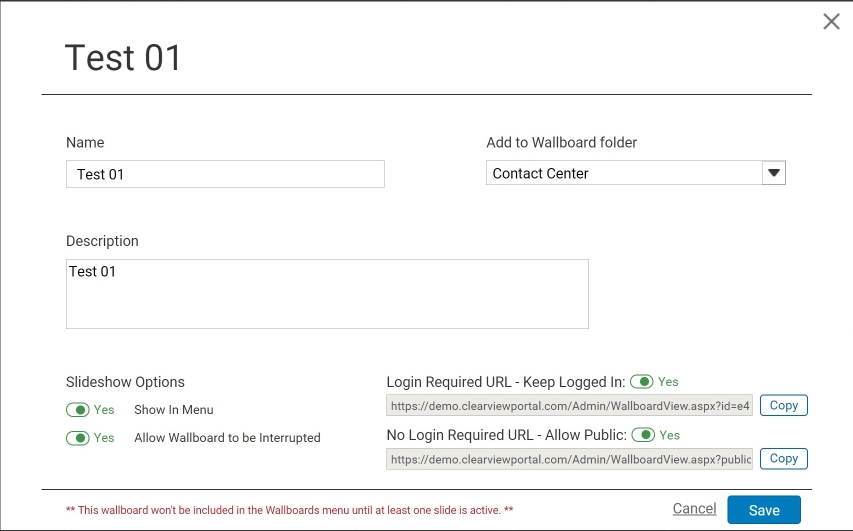The height and width of the screenshot is (531, 853).
Task: Select the public WallboardView URL field
Action: click(570, 459)
